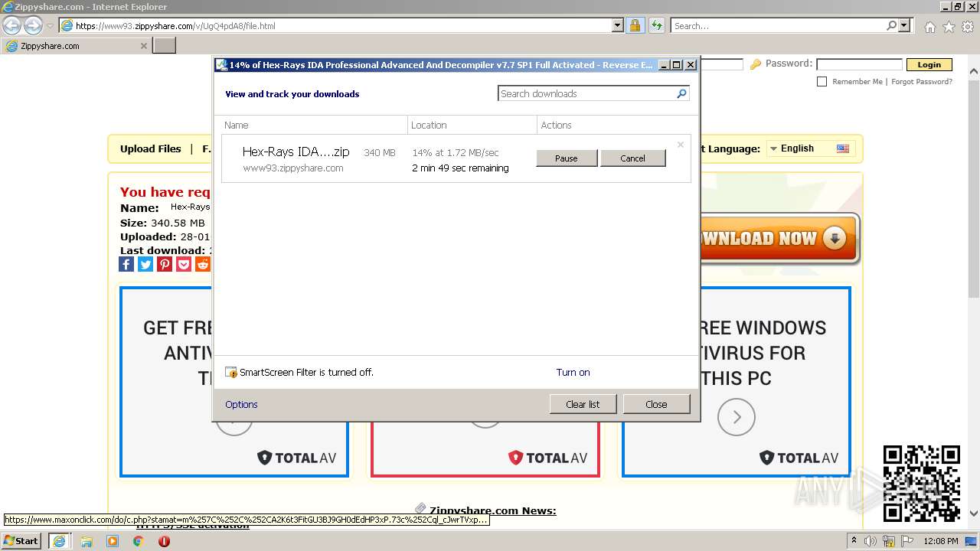Share on Facebook icon
Screen dimensions: 980x551
(126, 264)
